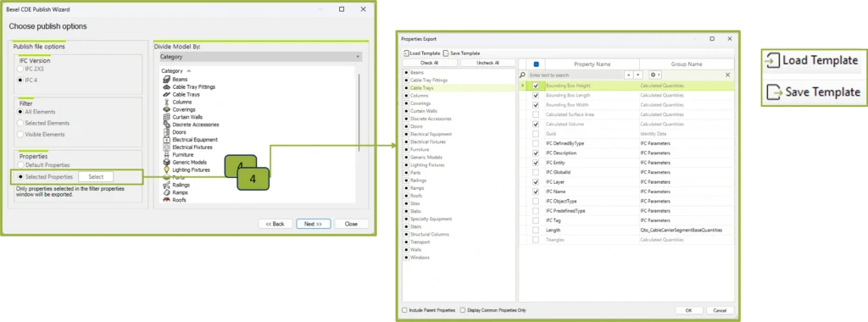Click the Discrete Accessories icon in wizard list
Viewport: 868px width, 322px height.
point(167,125)
